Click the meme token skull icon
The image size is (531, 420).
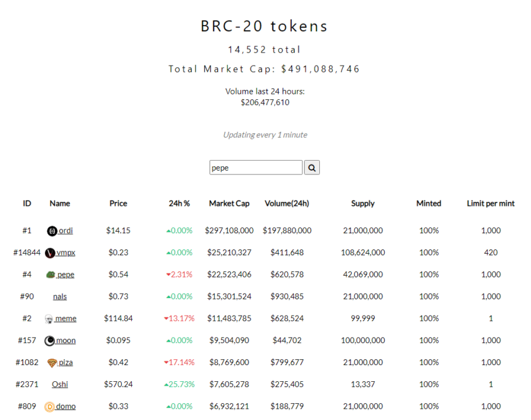click(49, 319)
